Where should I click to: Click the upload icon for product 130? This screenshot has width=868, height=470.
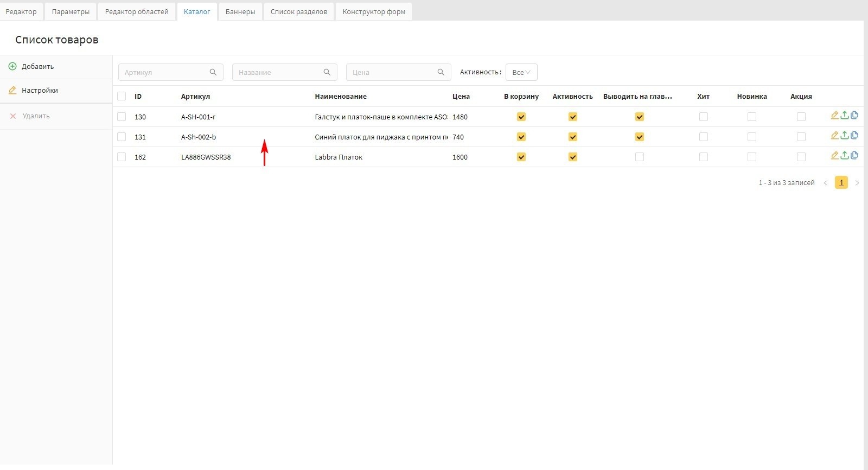coord(845,115)
